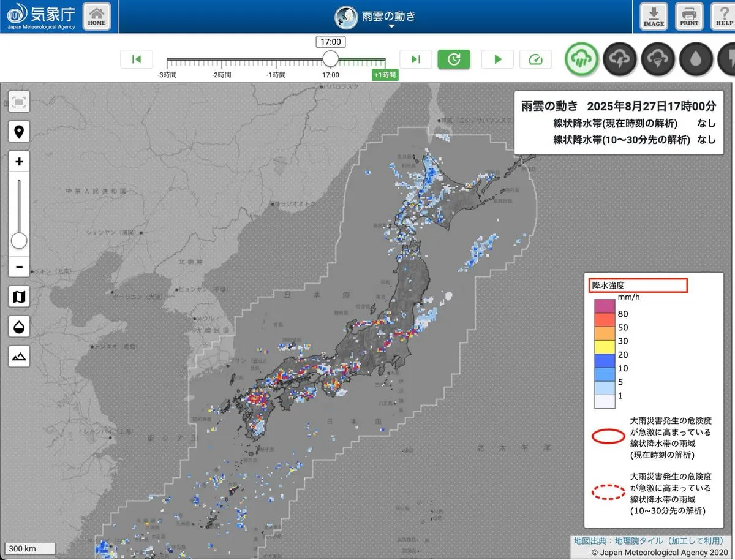
Task: Click the fullscreen frame icon
Action: 19,102
